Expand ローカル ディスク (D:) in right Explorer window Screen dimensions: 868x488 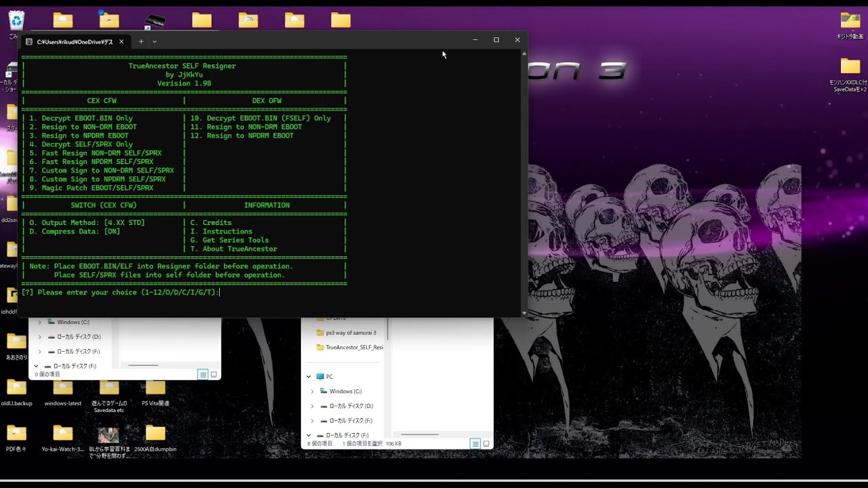[x=312, y=406]
